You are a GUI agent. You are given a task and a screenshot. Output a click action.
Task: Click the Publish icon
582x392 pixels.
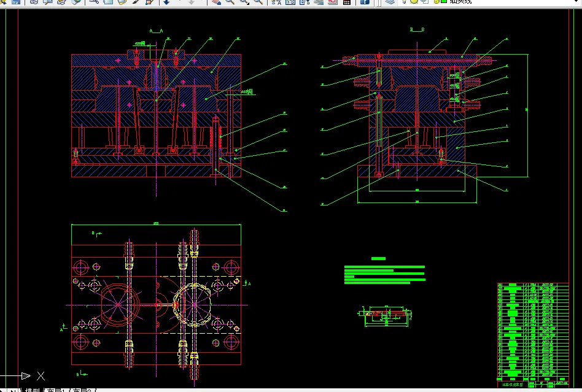coord(61,1)
